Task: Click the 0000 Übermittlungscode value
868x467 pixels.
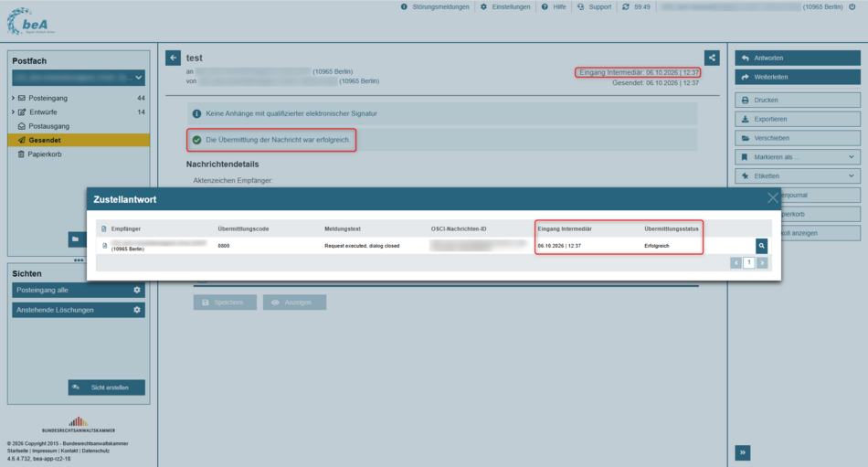Action: (x=224, y=246)
